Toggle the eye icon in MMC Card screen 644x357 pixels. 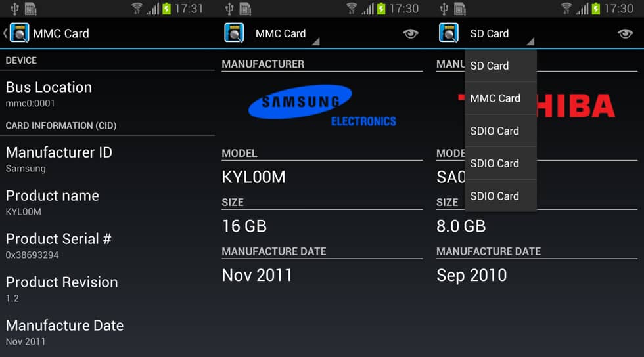tap(410, 33)
